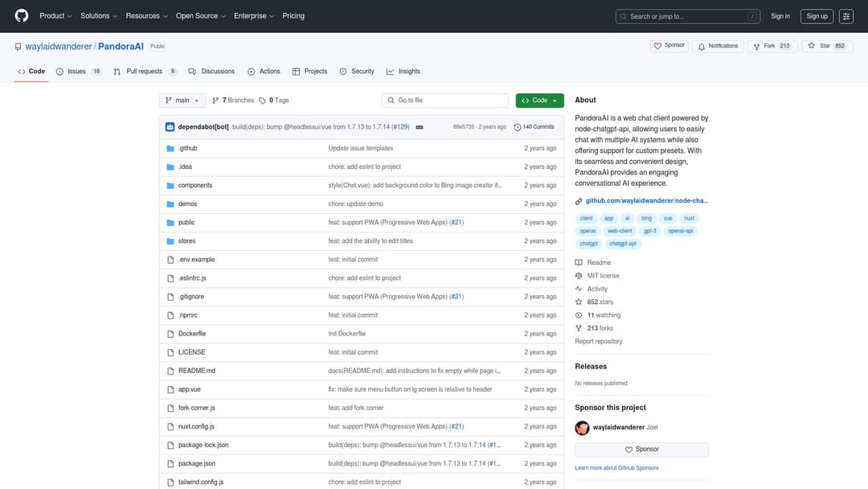Select the vue topic tag
Image resolution: width=868 pixels, height=489 pixels.
tap(668, 218)
